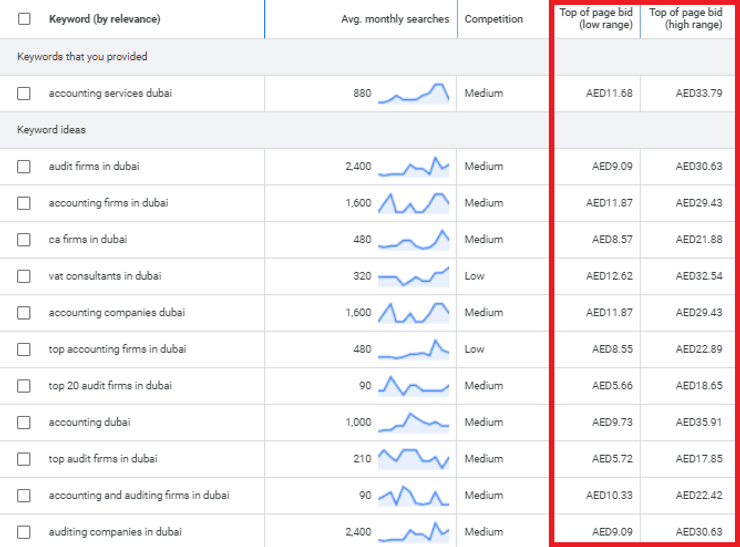Click low bid value AED12.62
740x547 pixels.
point(609,276)
